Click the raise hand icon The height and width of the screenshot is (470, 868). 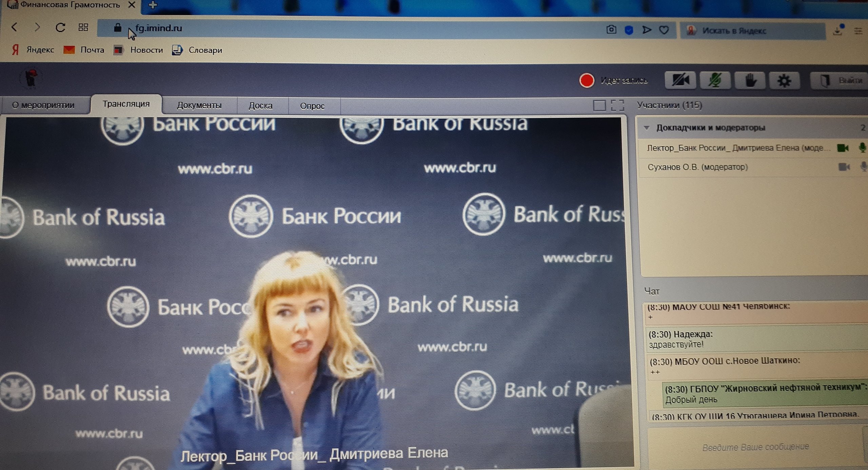point(750,81)
